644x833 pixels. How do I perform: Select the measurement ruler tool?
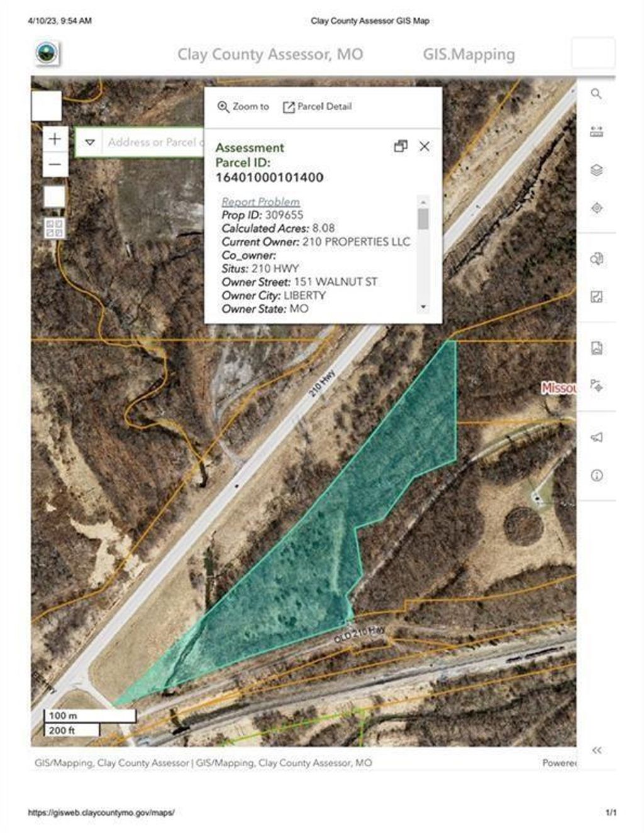(x=596, y=132)
